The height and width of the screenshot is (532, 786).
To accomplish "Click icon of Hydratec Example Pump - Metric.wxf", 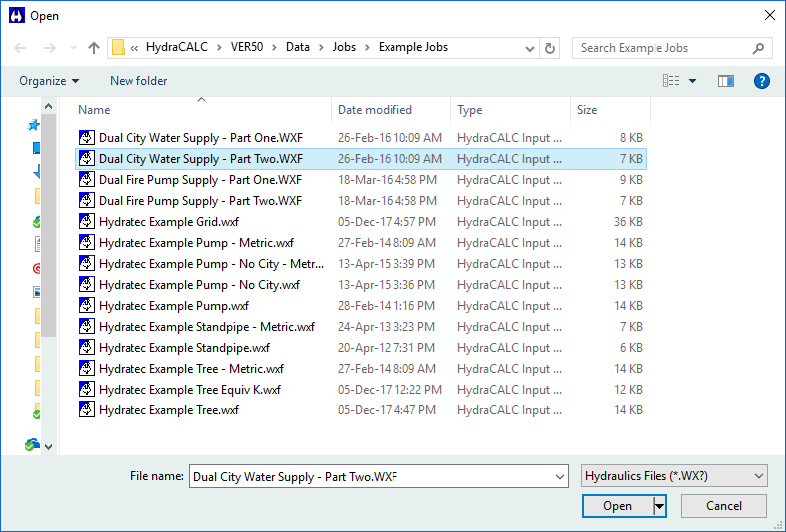I will 87,243.
